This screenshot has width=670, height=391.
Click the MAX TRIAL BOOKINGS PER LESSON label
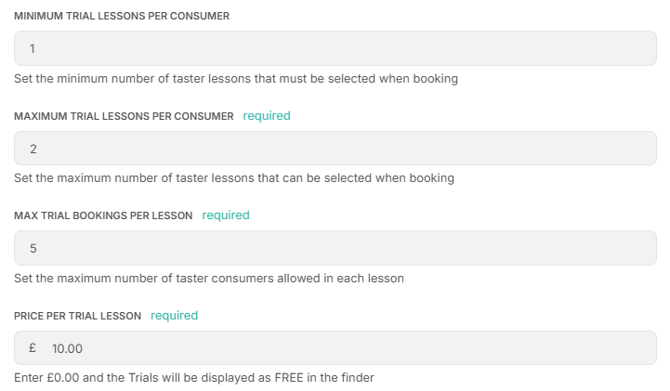(103, 215)
